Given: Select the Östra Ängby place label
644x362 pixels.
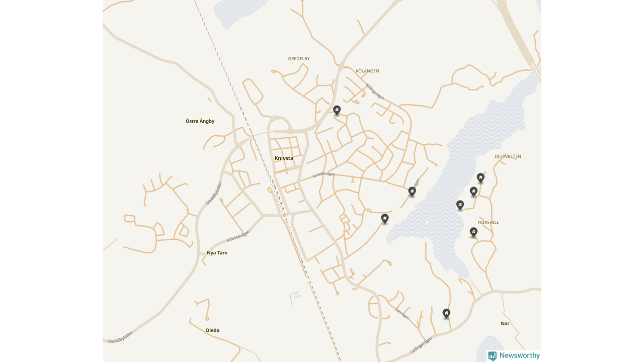Looking at the screenshot, I should click(x=200, y=121).
